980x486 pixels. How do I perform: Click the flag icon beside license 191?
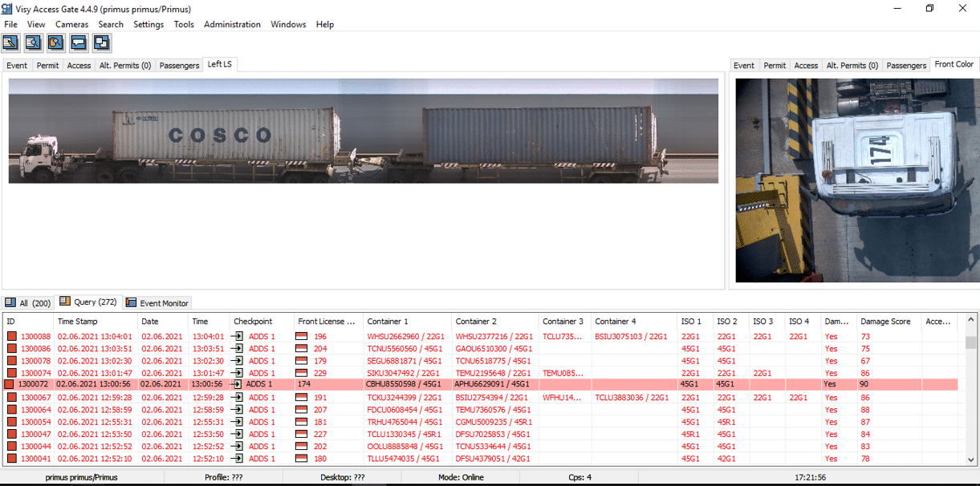[x=302, y=398]
